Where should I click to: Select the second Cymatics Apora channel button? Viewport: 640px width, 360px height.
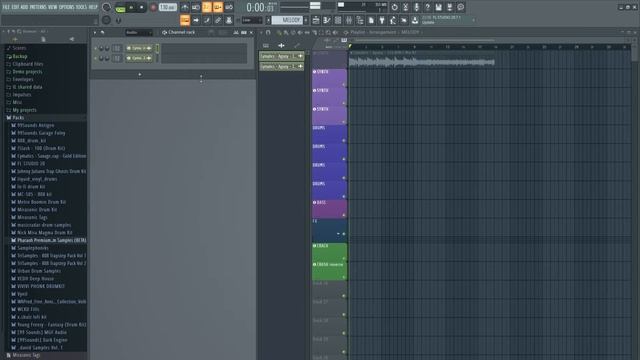point(139,58)
